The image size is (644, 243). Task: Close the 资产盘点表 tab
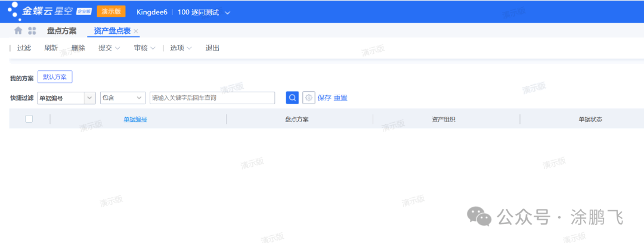136,31
